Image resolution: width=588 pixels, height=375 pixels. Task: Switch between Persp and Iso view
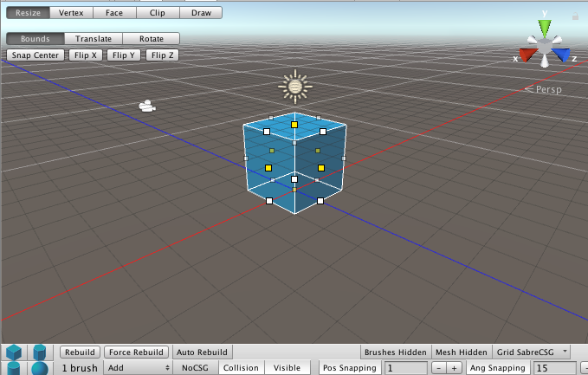(543, 89)
